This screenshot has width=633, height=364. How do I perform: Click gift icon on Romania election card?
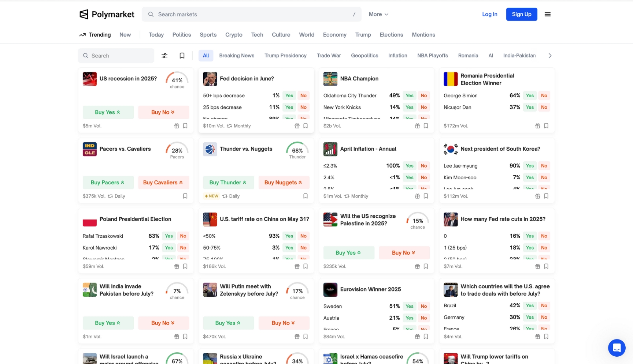[538, 126]
